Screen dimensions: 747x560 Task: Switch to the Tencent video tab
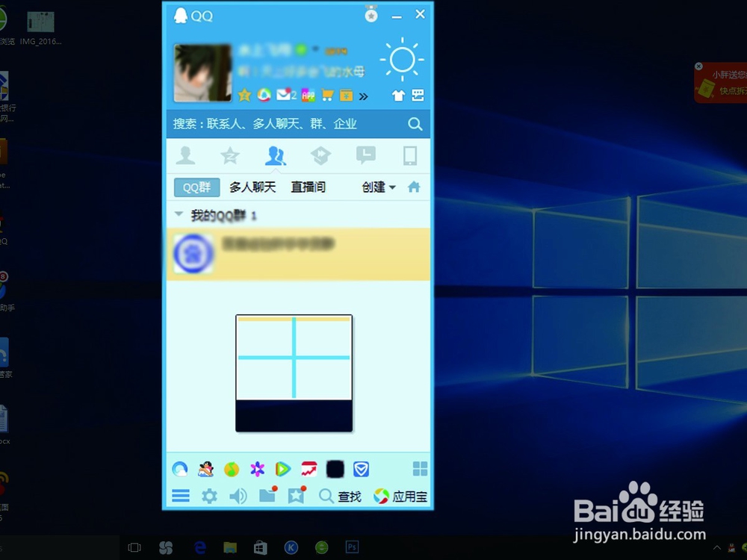tap(320, 156)
